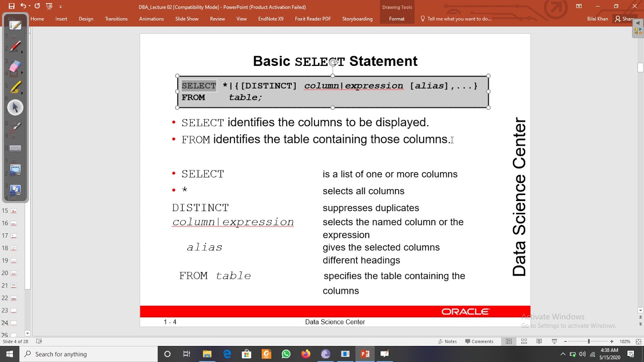Switch to Slide Sorter view

tap(524, 341)
